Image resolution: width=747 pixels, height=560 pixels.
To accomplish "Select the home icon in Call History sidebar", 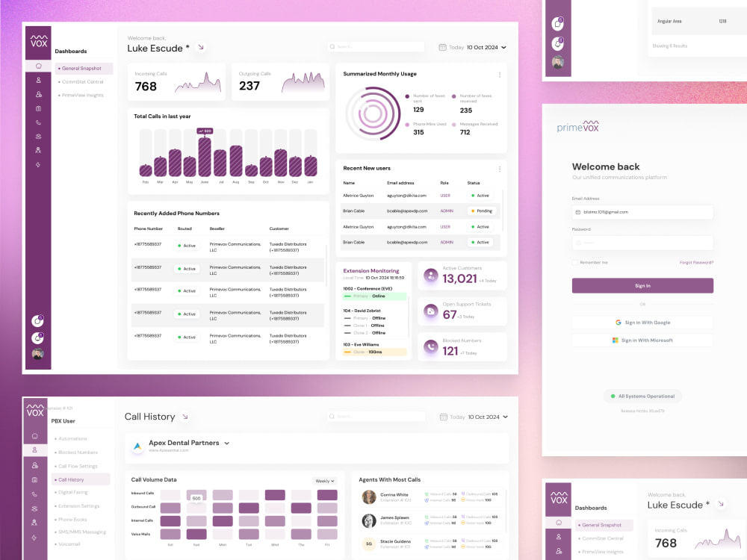I will point(35,436).
